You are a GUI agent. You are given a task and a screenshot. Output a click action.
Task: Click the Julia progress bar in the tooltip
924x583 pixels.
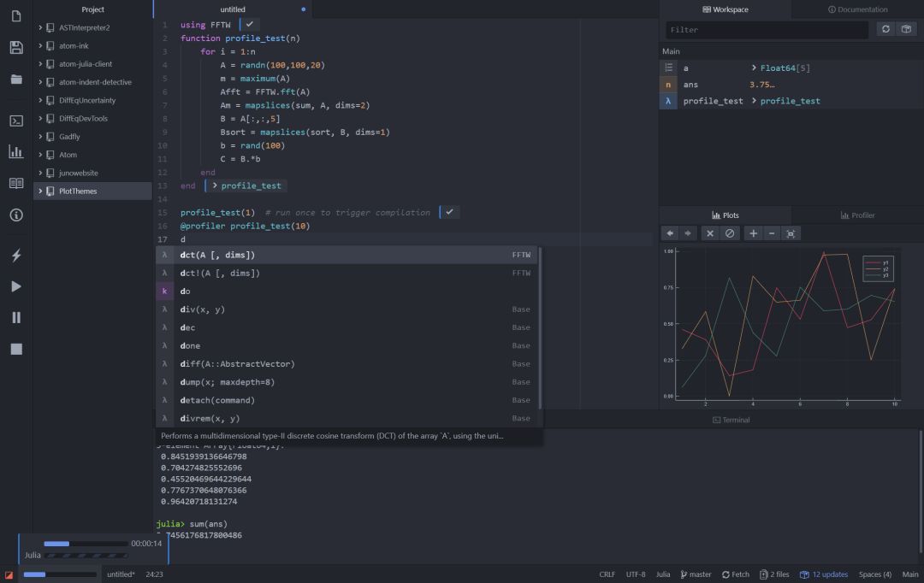coord(86,556)
